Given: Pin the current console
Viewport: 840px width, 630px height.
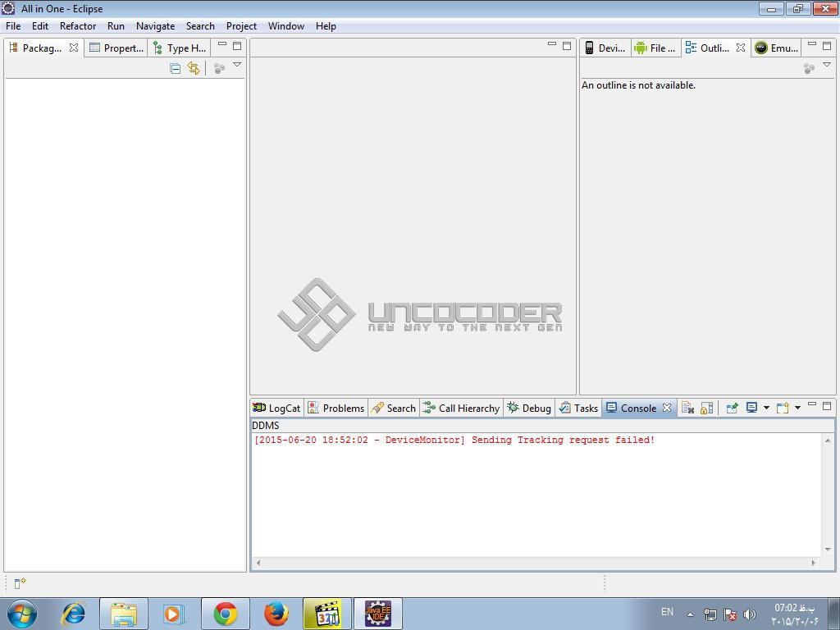Looking at the screenshot, I should pyautogui.click(x=732, y=409).
